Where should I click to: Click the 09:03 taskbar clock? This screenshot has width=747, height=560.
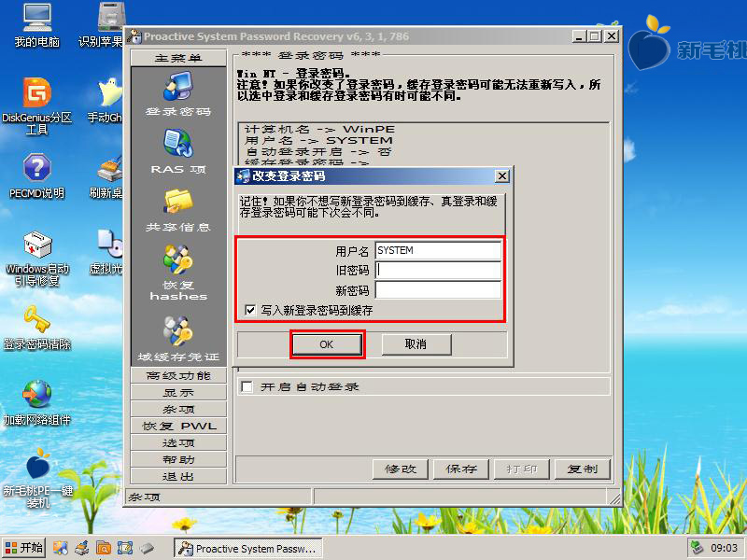[724, 548]
